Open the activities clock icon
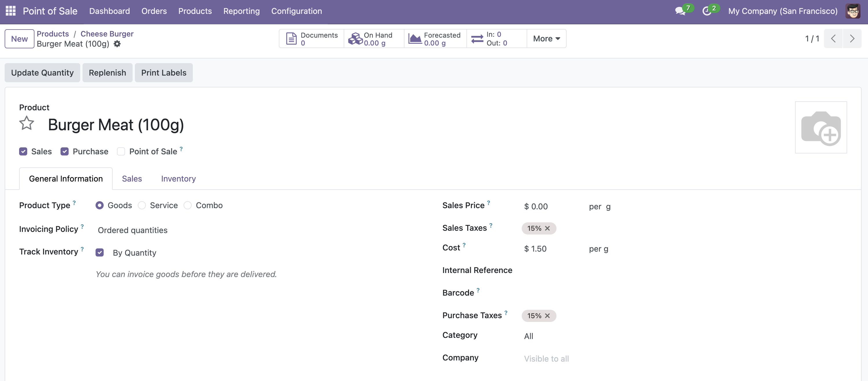Image resolution: width=868 pixels, height=381 pixels. (707, 11)
